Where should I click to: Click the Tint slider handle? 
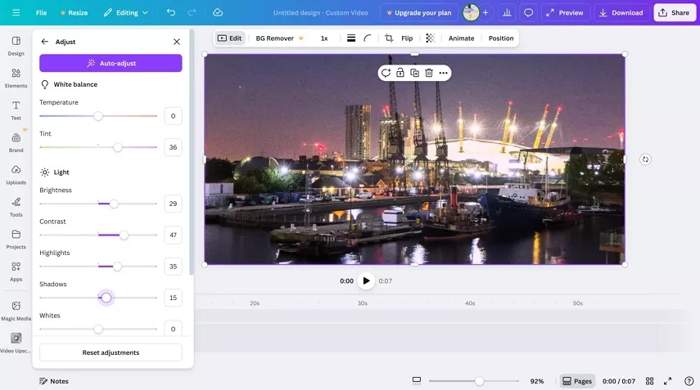point(117,147)
